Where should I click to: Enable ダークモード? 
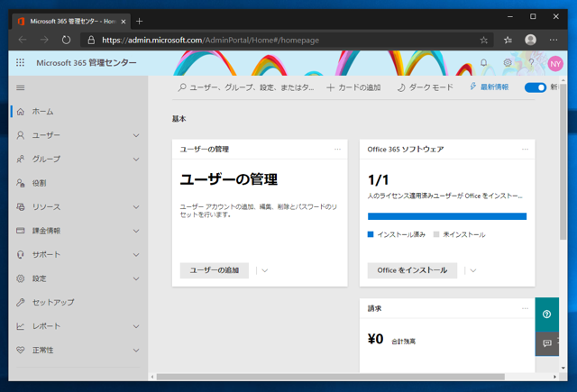coord(425,87)
